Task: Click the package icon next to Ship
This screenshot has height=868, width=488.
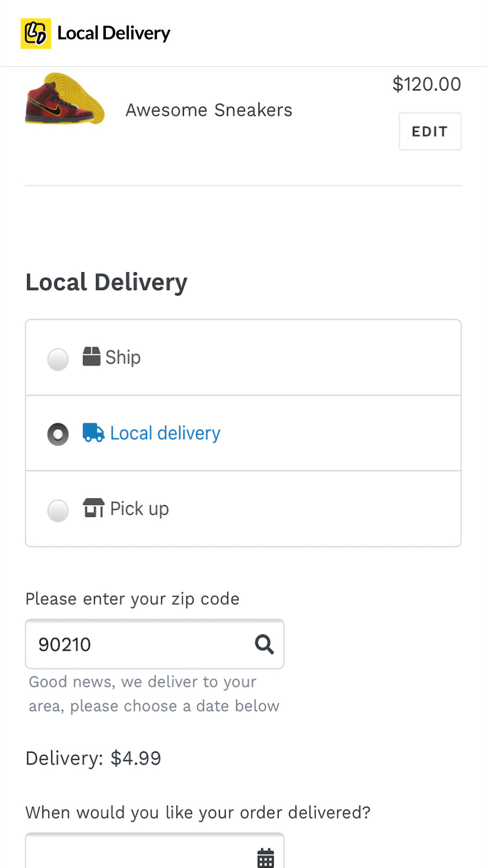Action: click(92, 356)
